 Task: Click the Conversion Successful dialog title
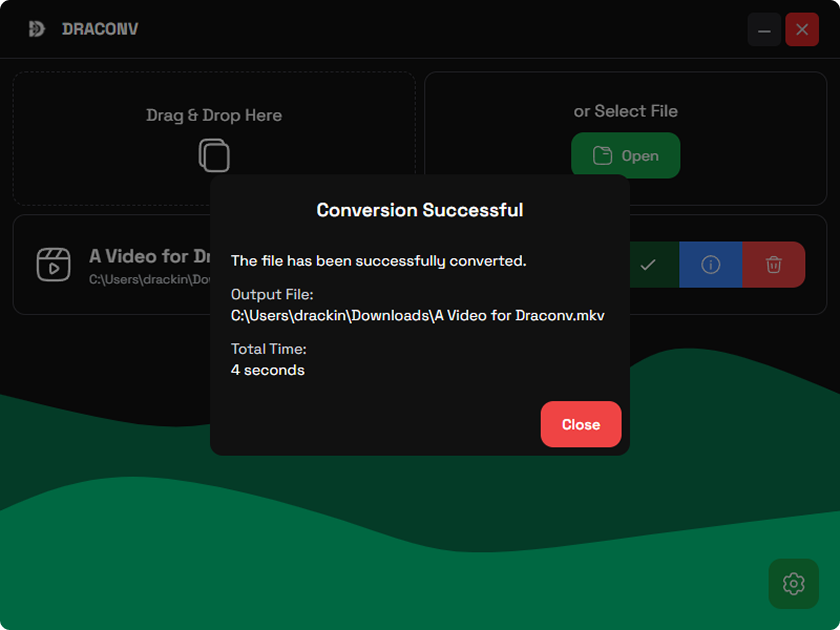419,210
